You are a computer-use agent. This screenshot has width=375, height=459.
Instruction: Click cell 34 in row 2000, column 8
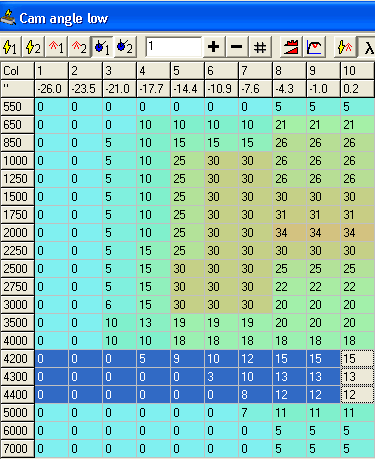pos(290,233)
